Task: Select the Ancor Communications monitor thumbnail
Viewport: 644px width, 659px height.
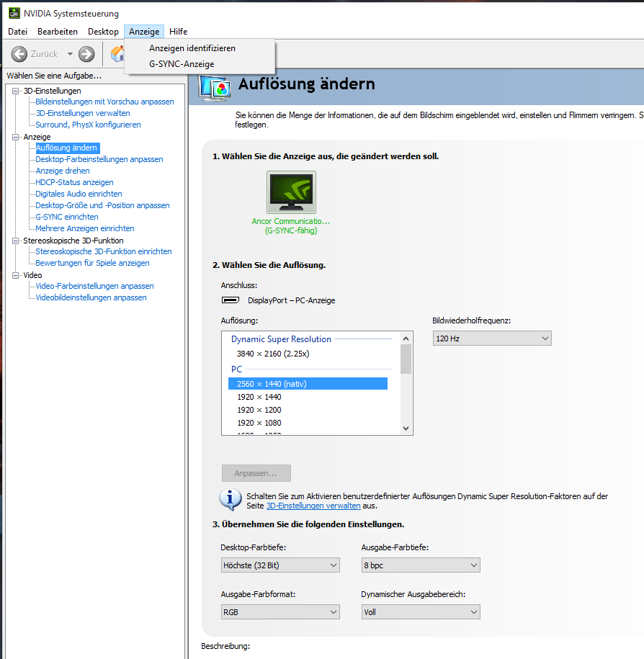Action: tap(291, 192)
